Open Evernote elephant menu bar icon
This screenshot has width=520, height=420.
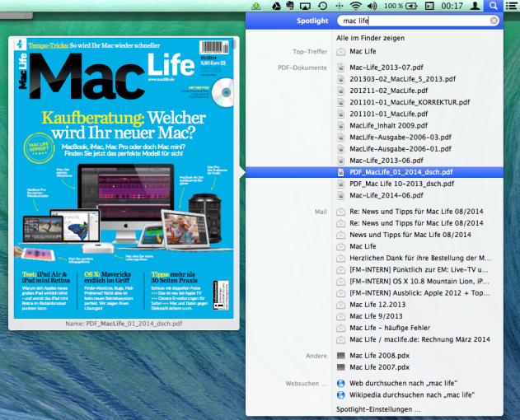(x=290, y=6)
